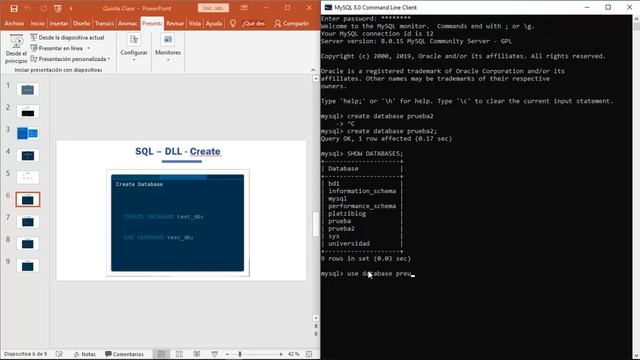640x360 pixels.
Task: Toggle the Notas pane
Action: pos(84,354)
